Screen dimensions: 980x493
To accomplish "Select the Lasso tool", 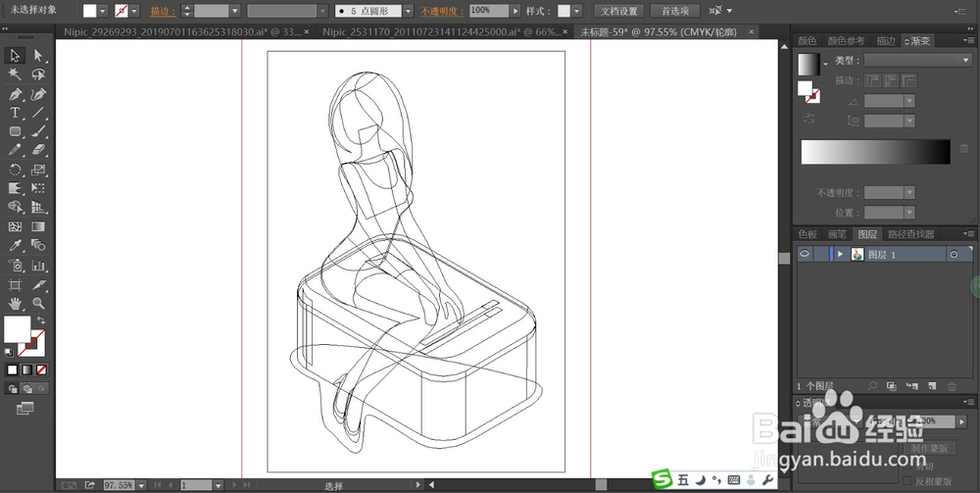I will pos(38,74).
